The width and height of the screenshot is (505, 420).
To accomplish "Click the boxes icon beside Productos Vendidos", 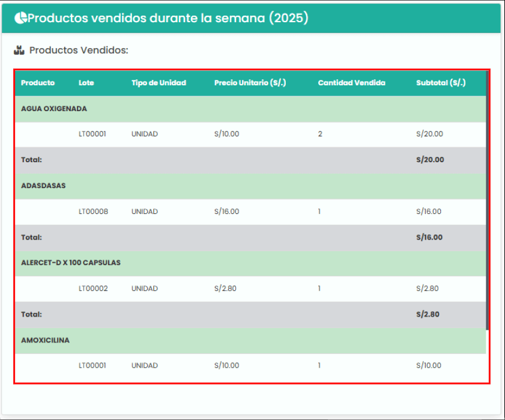I will click(19, 50).
